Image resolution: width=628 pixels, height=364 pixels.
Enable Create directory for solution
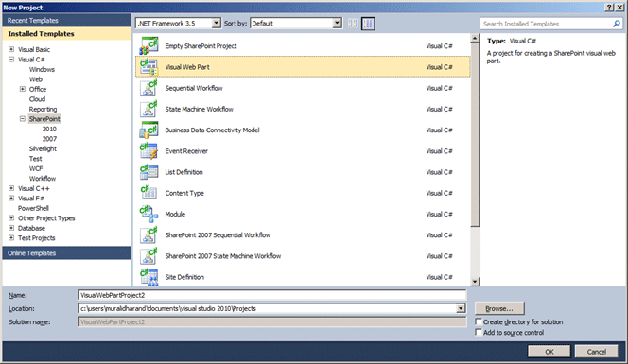pos(479,321)
